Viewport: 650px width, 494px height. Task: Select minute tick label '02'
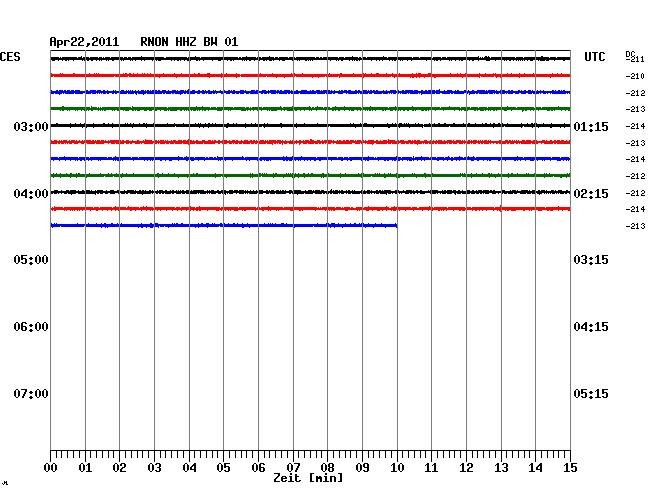coord(119,467)
